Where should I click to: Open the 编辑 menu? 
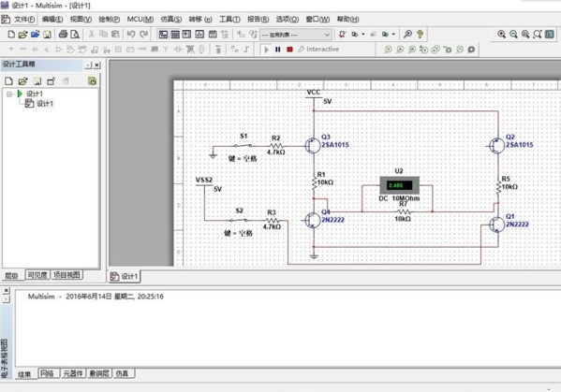52,20
